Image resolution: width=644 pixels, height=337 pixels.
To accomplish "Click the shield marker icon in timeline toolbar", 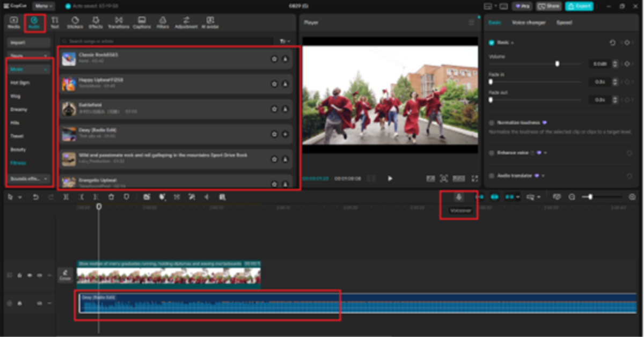I will click(x=126, y=197).
